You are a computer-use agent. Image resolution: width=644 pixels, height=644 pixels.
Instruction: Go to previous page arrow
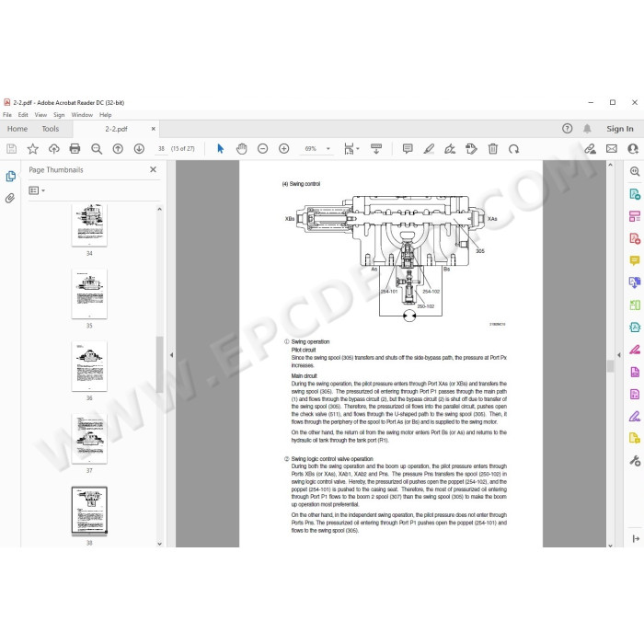[118, 149]
